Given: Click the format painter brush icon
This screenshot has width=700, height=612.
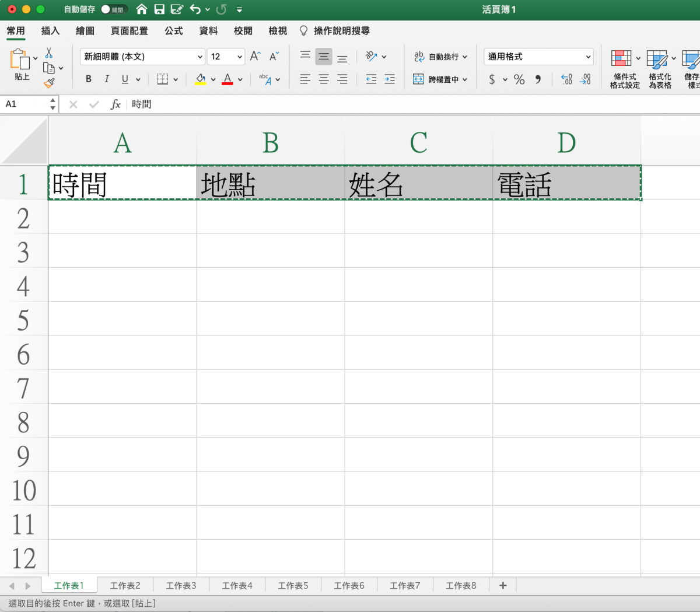Looking at the screenshot, I should click(x=49, y=83).
